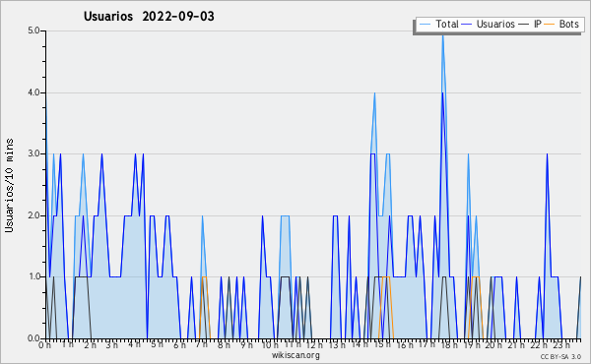Click the y-axis label "Usuarios/10 mins"
The image size is (591, 364).
(x=9, y=185)
